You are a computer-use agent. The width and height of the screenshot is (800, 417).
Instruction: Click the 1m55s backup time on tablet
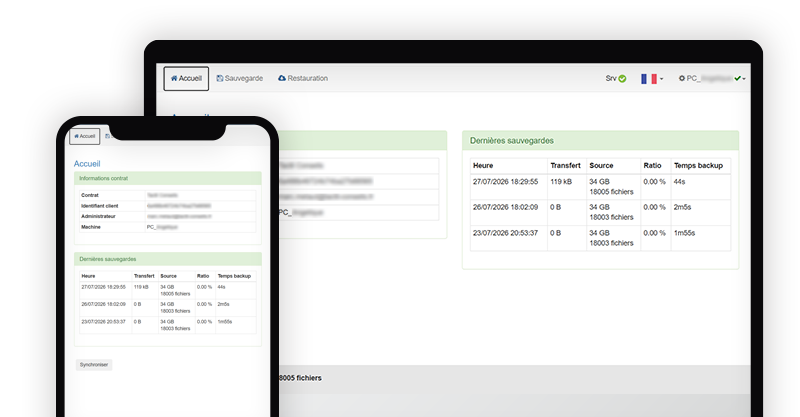click(684, 233)
